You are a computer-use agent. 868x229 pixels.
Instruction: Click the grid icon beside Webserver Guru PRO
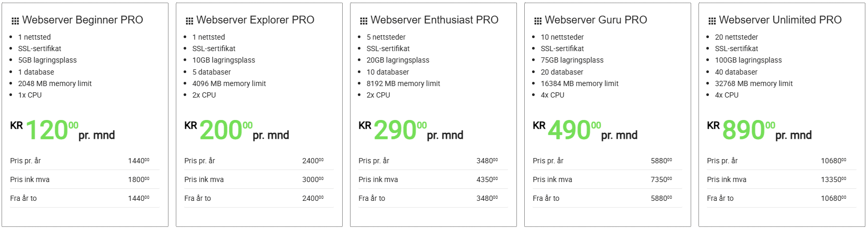pos(538,21)
